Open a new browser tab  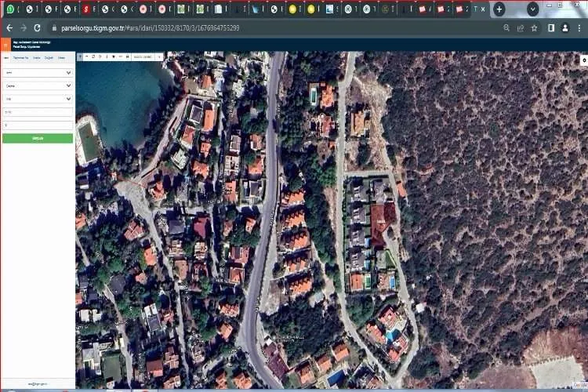[x=499, y=9]
